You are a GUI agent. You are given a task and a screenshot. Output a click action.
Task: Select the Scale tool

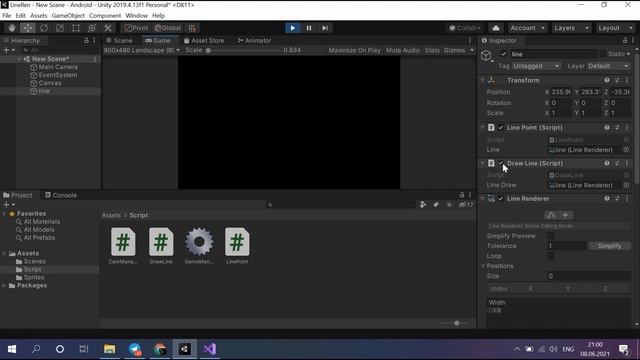pos(60,28)
